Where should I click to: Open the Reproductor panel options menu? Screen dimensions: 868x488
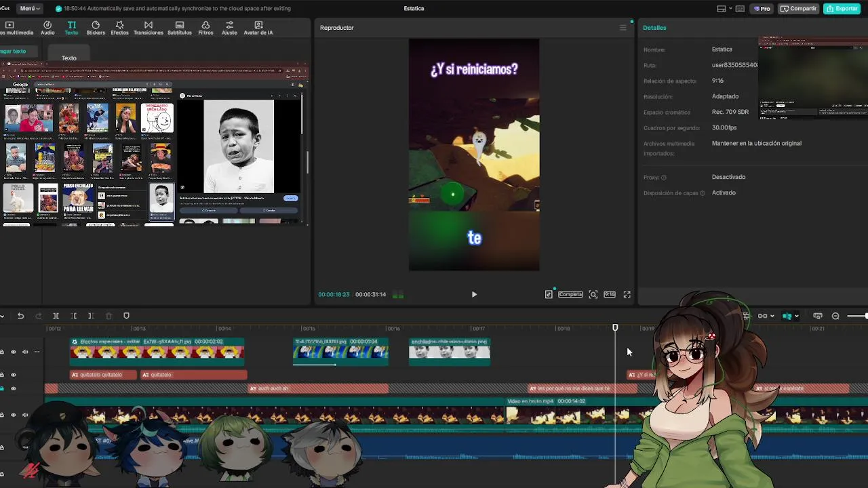pos(623,28)
